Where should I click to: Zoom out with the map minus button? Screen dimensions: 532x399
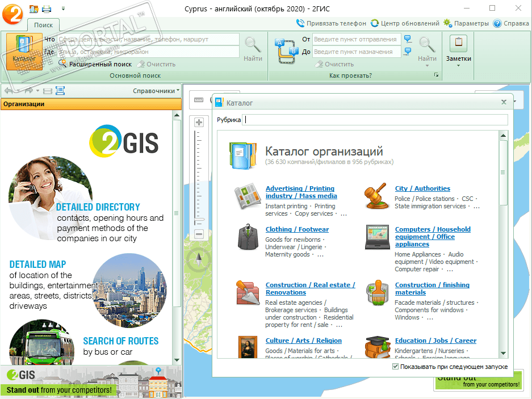tap(199, 234)
